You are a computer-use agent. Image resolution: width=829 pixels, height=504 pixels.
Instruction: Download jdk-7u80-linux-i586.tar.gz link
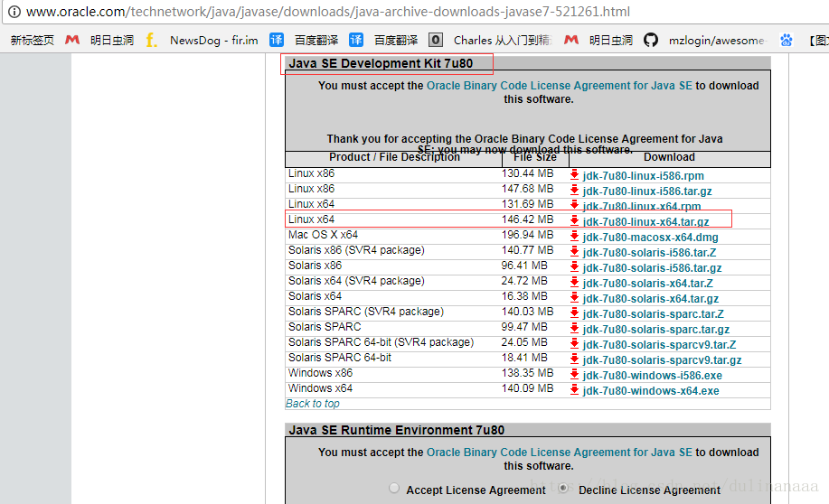pyautogui.click(x=647, y=191)
